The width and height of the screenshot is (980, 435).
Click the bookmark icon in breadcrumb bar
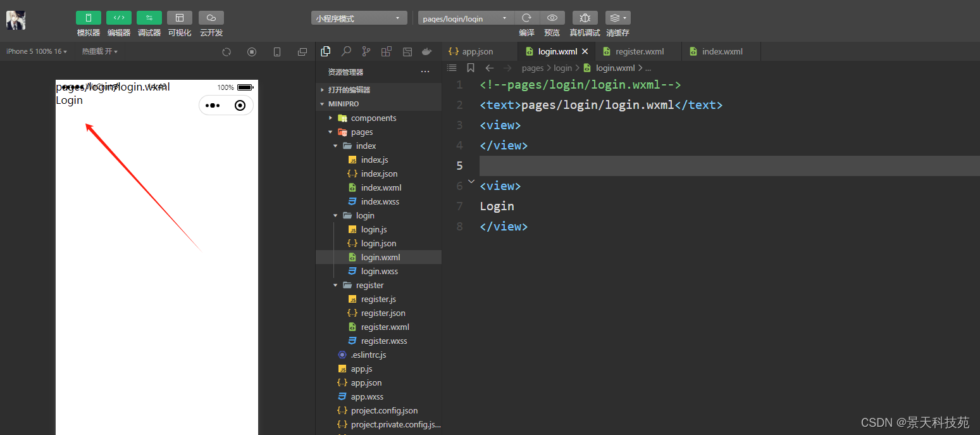pyautogui.click(x=471, y=68)
